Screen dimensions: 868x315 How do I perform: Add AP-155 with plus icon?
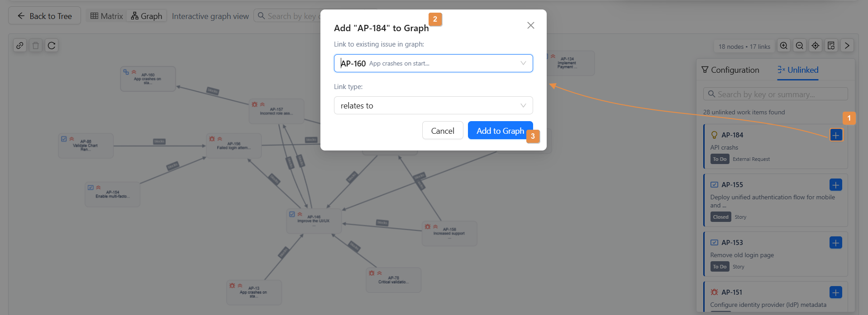(836, 184)
